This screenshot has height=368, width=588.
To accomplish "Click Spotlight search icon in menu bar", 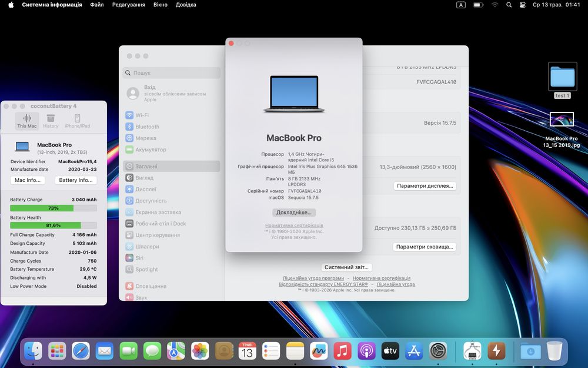I will 509,5.
